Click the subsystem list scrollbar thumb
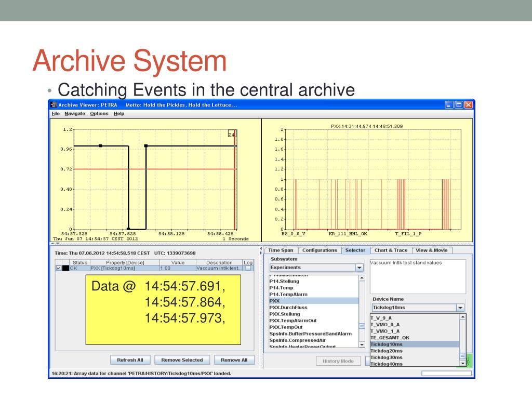 [362, 326]
